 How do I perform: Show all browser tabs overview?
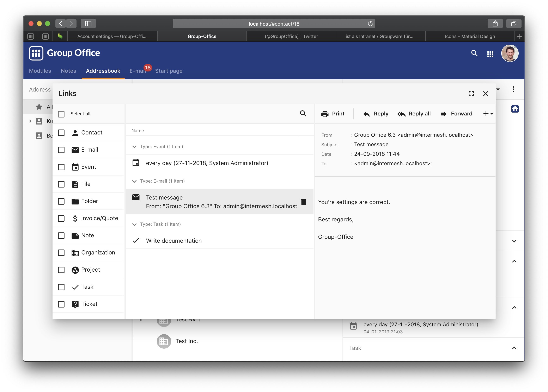pyautogui.click(x=514, y=23)
